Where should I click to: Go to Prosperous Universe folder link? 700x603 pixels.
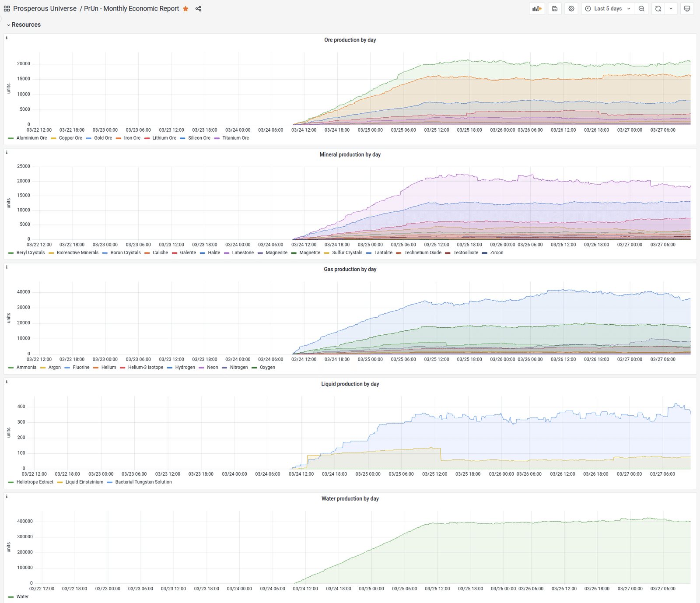[x=45, y=9]
